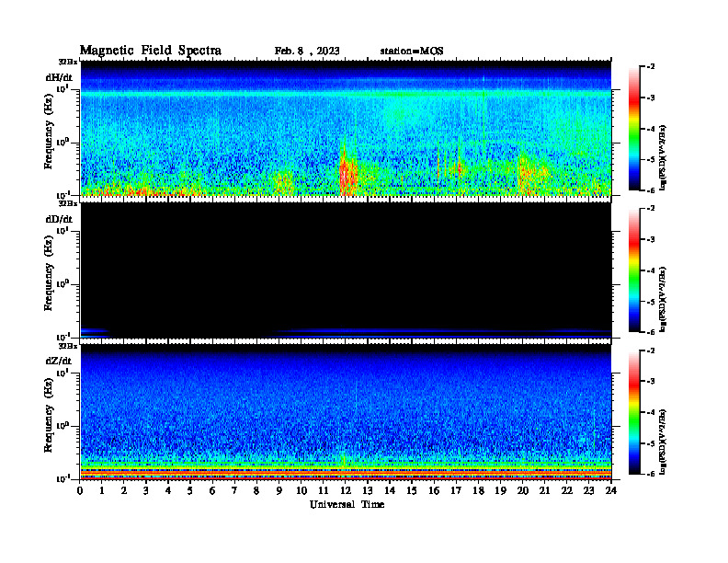
Task: Click the log(PSD) units label beside dZ/dt colorbar
Action: pos(664,442)
